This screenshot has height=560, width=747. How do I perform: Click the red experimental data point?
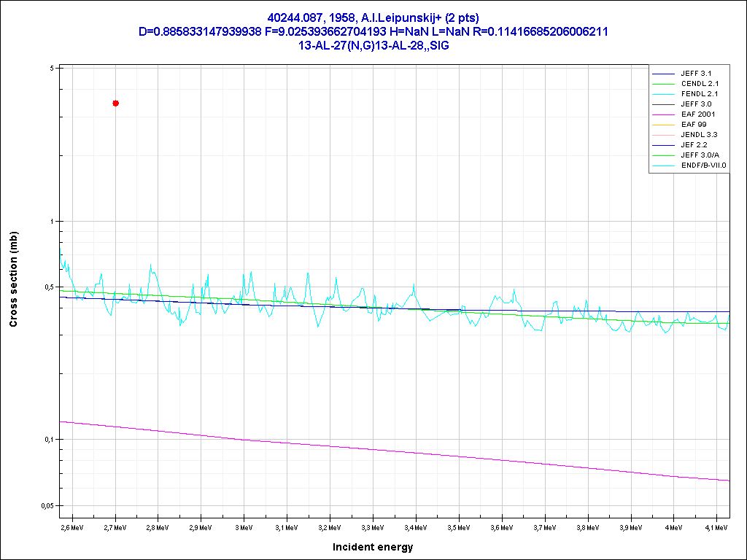point(115,104)
